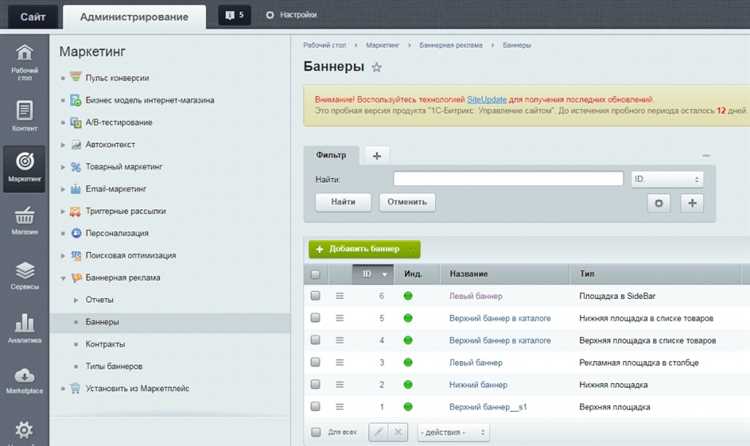Open the Marketplace sidebar section
The width and height of the screenshot is (750, 446).
click(x=24, y=381)
